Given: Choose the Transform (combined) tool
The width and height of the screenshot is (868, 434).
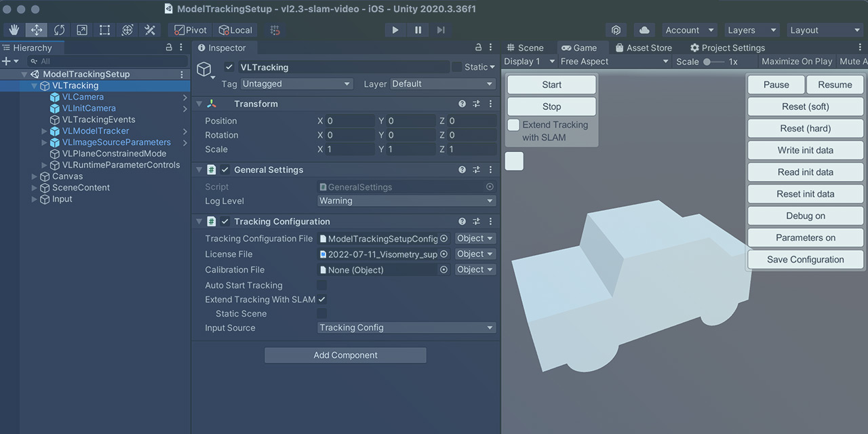Looking at the screenshot, I should 126,30.
